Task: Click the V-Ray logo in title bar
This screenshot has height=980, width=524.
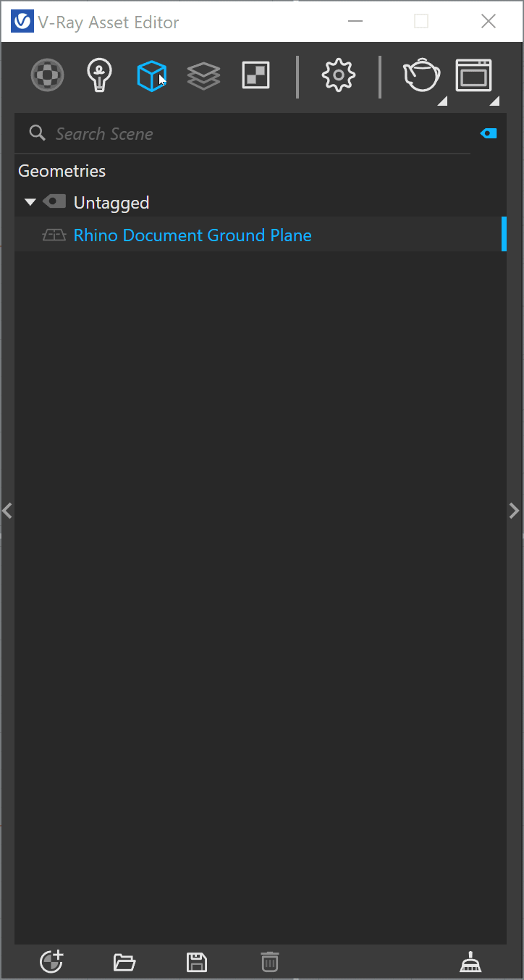Action: (22, 22)
